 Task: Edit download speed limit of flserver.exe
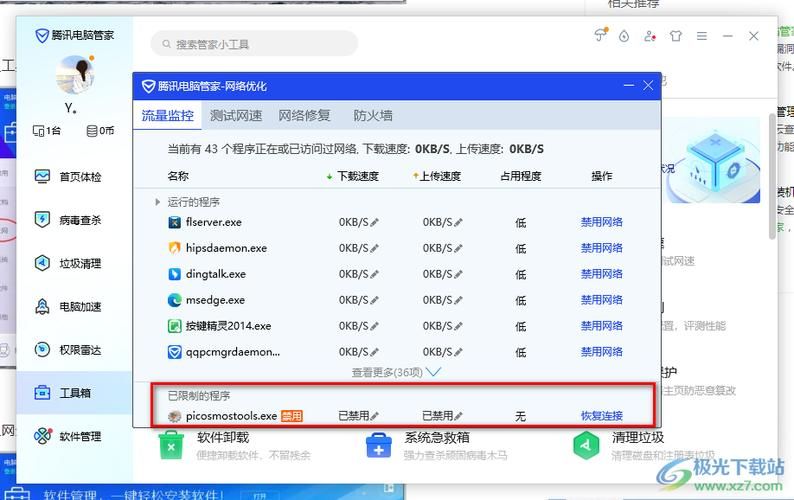point(375,222)
